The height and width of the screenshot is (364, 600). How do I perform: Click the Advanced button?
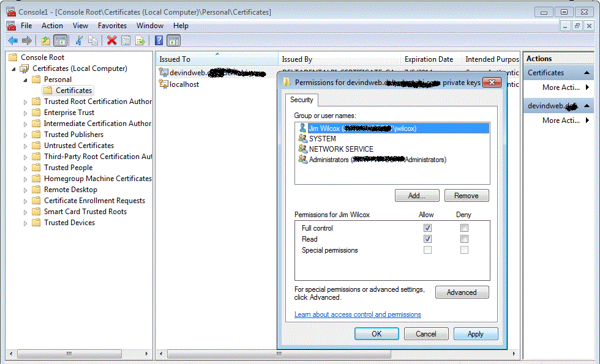coord(462,292)
